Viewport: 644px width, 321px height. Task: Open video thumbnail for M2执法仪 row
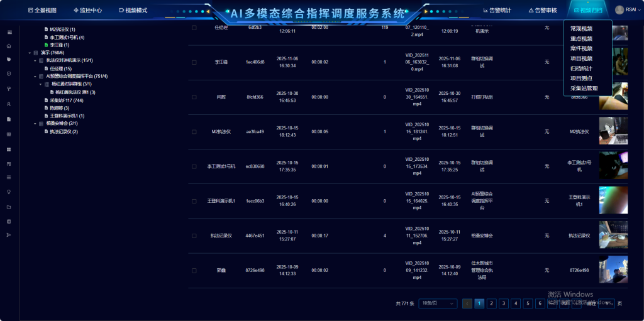click(613, 131)
